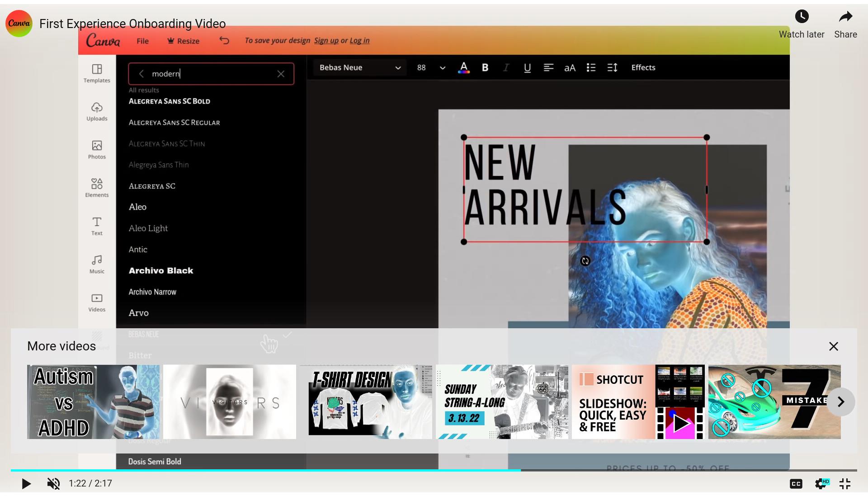Change text alignment
This screenshot has width=868, height=496.
[548, 67]
